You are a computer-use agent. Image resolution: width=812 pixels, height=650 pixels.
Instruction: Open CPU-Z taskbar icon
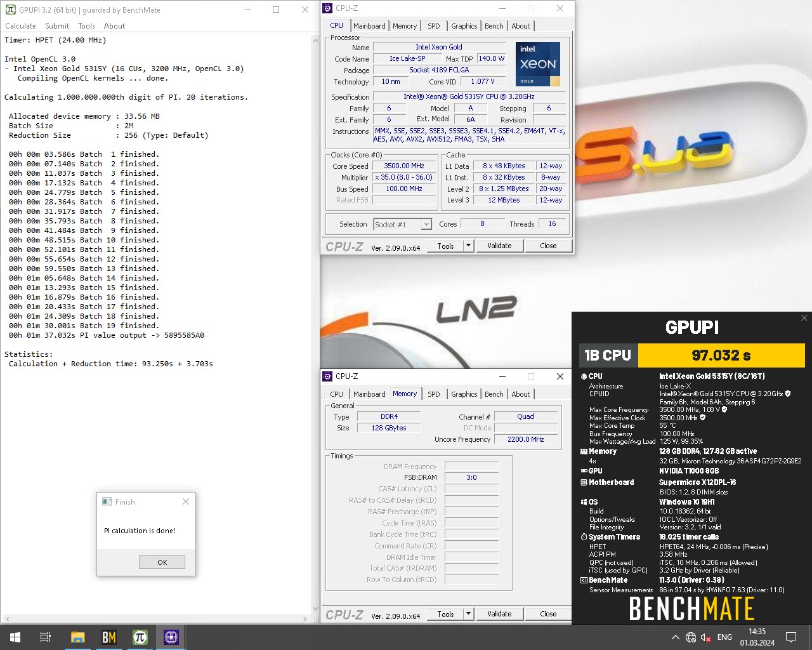tap(171, 637)
